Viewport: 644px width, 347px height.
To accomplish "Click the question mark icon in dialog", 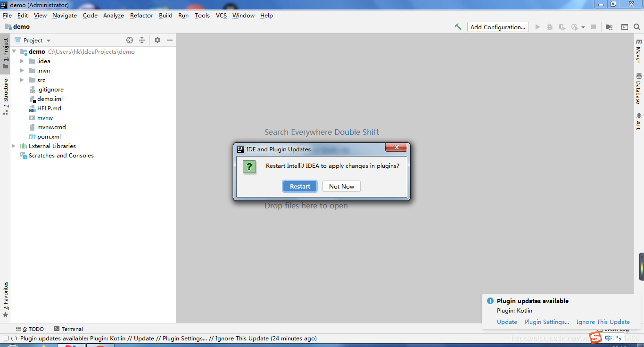I will (x=249, y=166).
